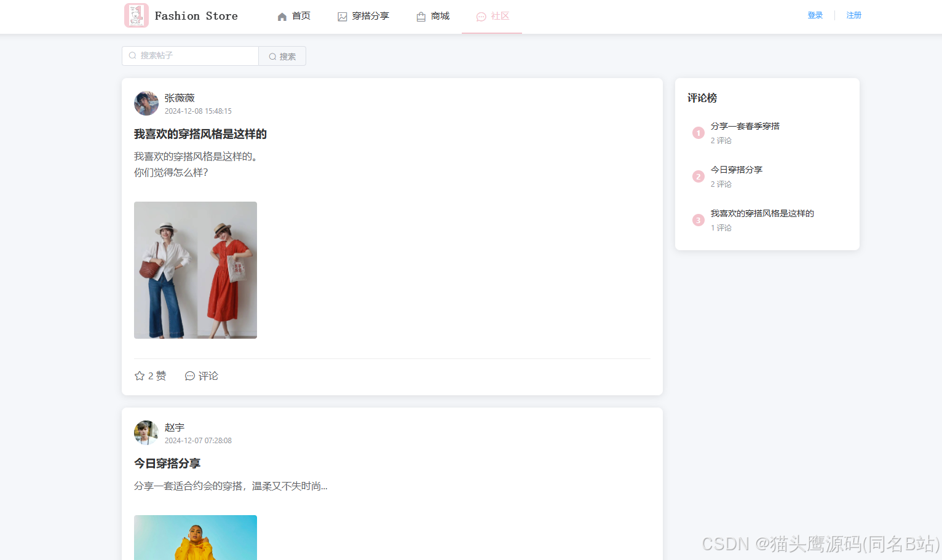Image resolution: width=942 pixels, height=560 pixels.
Task: Select the 社区 tab
Action: [492, 16]
